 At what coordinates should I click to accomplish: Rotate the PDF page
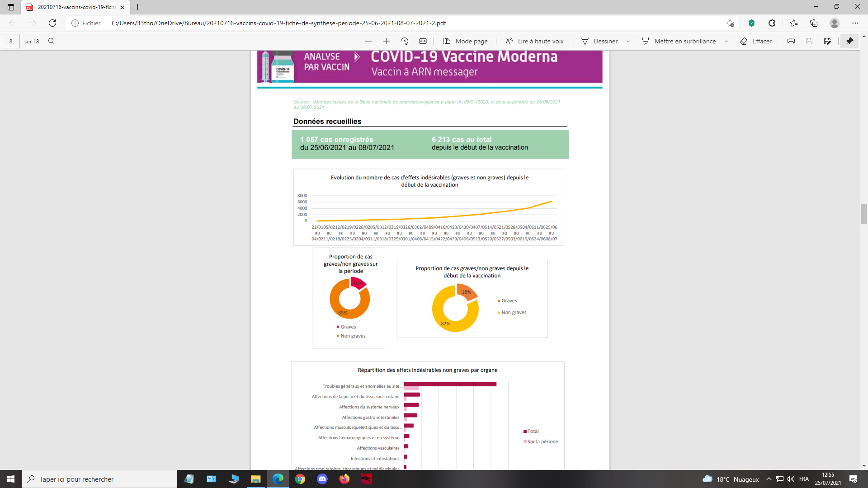(405, 41)
